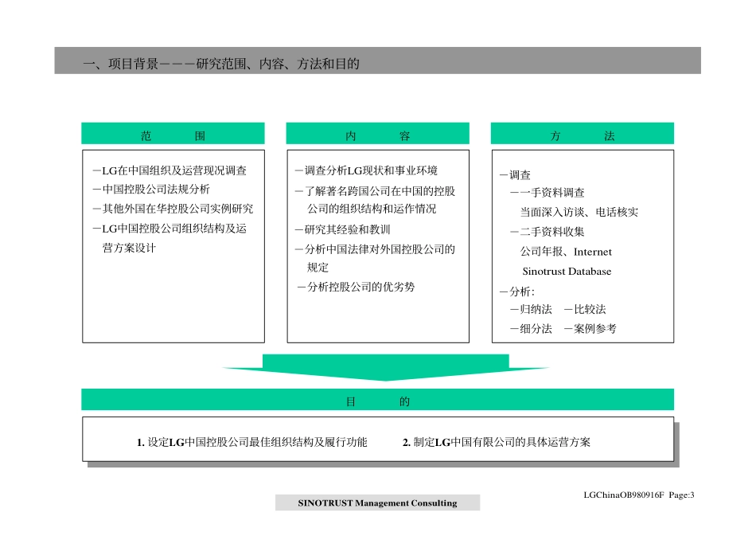
Task: Click goal 1. 设定LG中国控股公司最佳组织结构及履行功能
Action: [x=252, y=442]
